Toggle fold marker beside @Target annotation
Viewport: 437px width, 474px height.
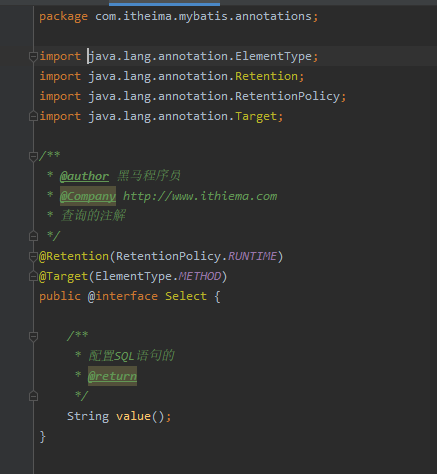tap(33, 276)
